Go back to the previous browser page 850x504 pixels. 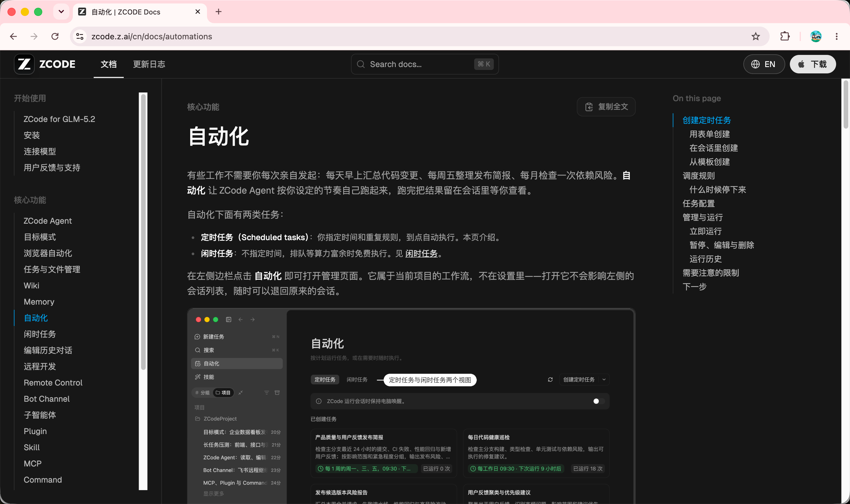14,36
